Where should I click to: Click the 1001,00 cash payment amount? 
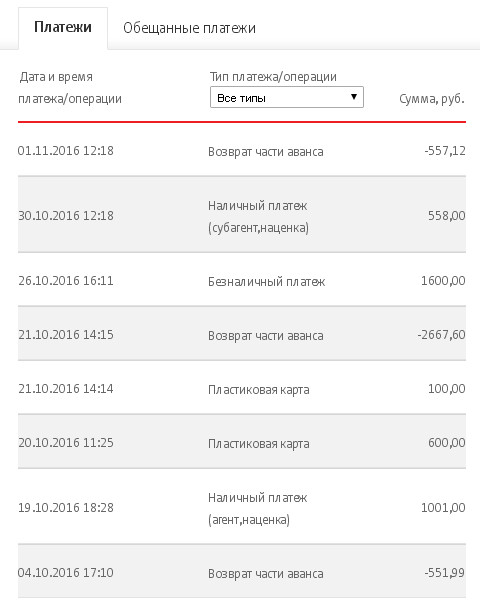[443, 508]
